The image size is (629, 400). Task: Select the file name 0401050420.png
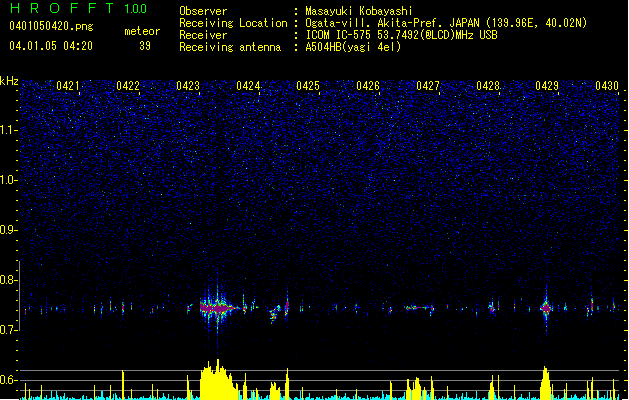click(51, 26)
